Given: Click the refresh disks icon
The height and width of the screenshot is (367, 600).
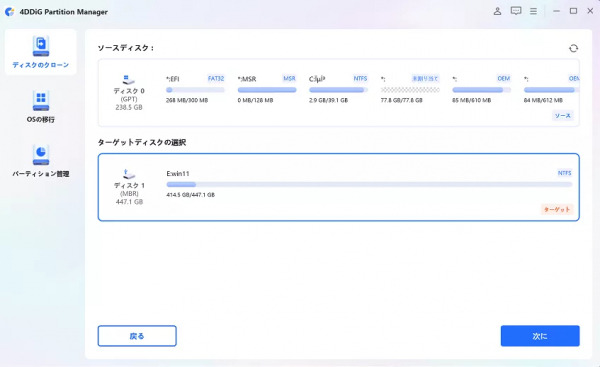Looking at the screenshot, I should [x=573, y=48].
